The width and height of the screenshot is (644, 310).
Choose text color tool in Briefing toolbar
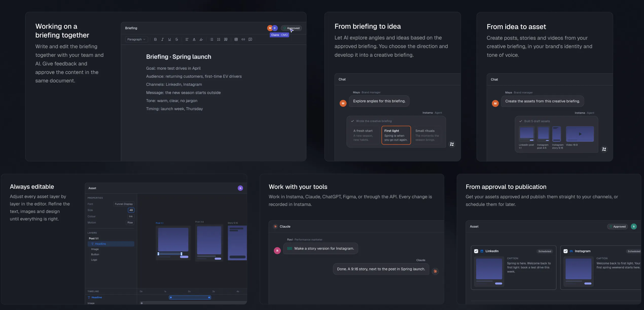pos(194,39)
